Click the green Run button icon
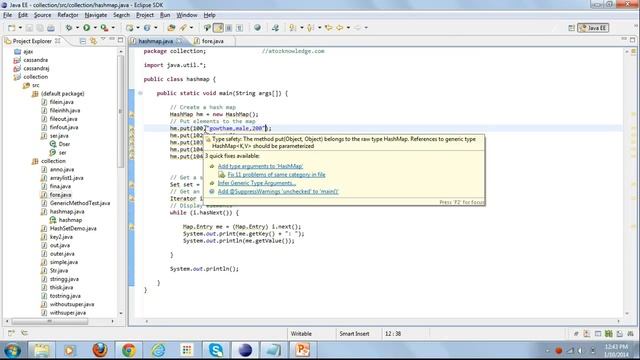 point(87,28)
